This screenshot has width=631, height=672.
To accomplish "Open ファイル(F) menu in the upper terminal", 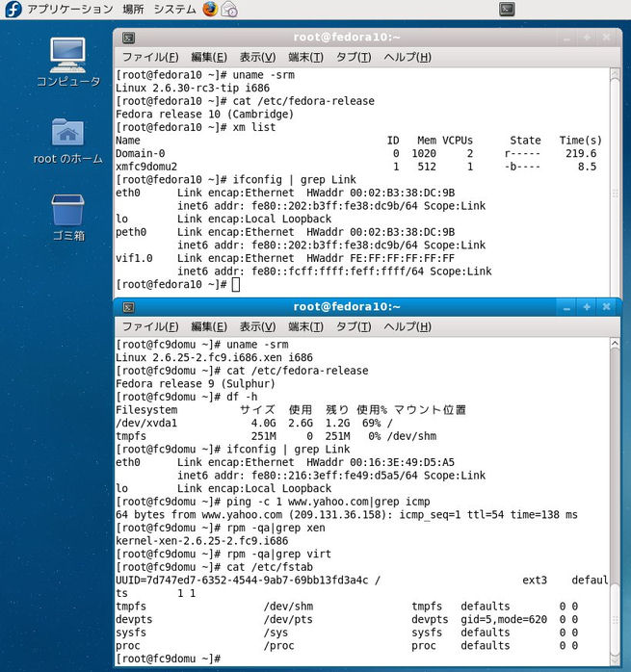I will click(x=150, y=57).
